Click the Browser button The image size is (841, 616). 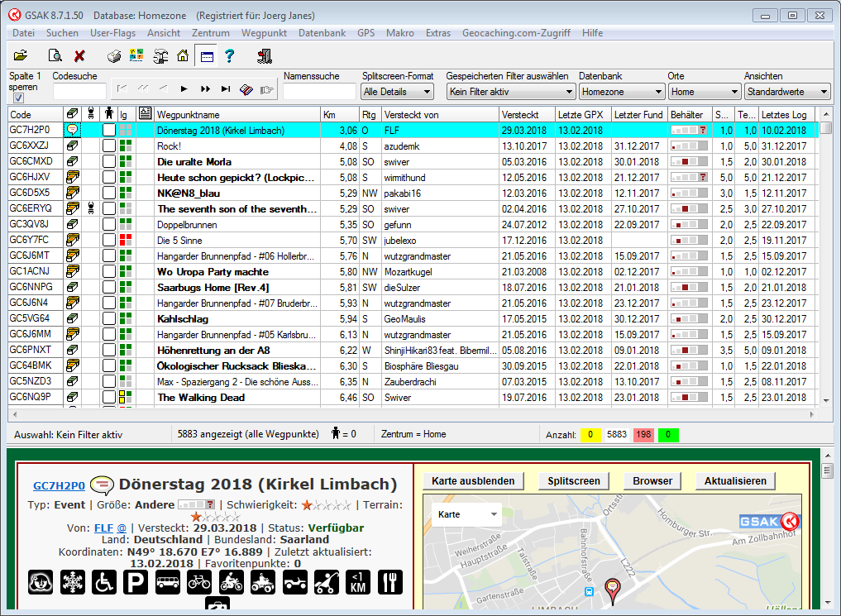(652, 481)
